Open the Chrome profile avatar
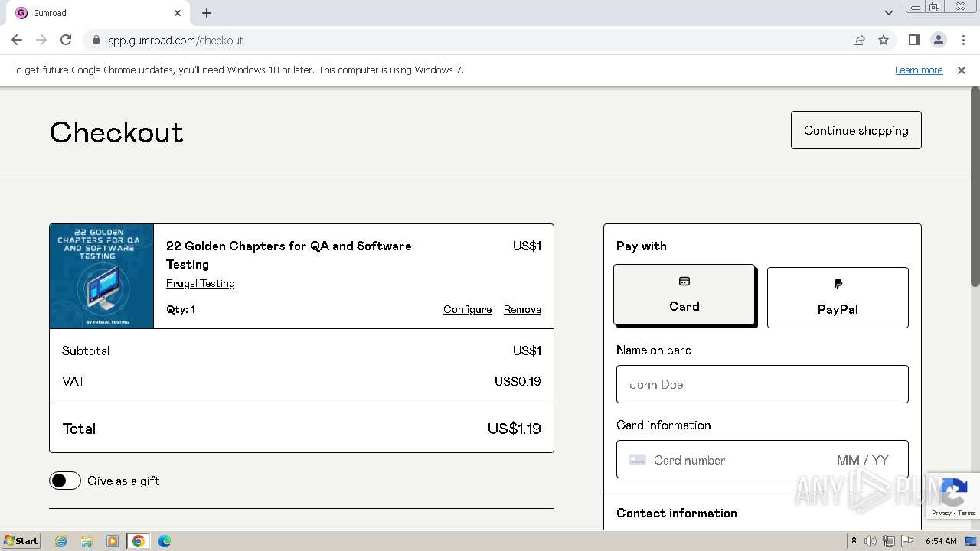The height and width of the screenshot is (551, 980). point(938,41)
